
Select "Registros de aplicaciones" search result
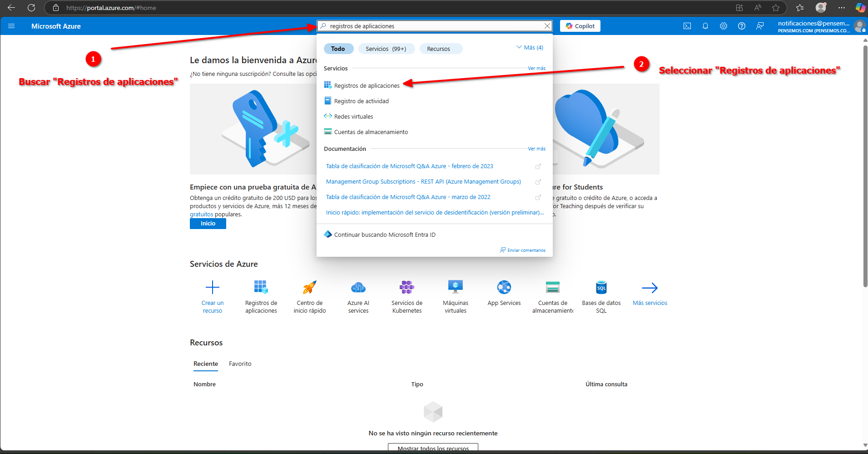pyautogui.click(x=367, y=85)
